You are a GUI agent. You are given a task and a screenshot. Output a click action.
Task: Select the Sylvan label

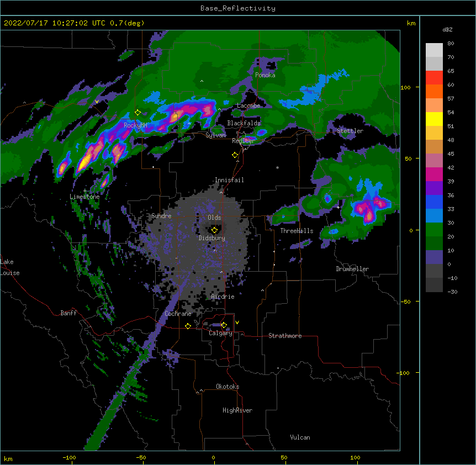pos(215,135)
